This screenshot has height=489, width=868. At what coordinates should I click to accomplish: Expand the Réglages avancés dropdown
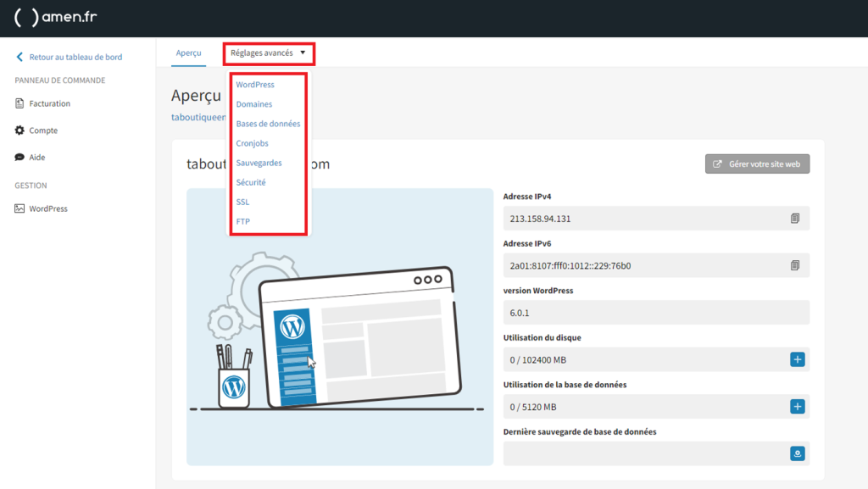point(268,53)
